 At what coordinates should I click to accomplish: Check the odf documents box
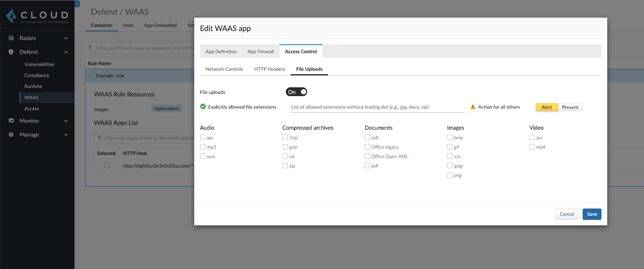coord(367,137)
